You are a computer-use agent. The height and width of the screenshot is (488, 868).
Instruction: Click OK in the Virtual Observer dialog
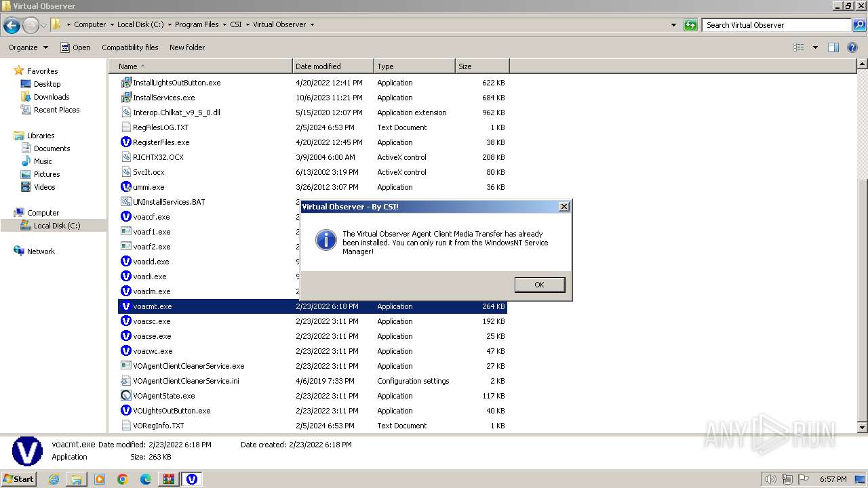[x=539, y=285]
